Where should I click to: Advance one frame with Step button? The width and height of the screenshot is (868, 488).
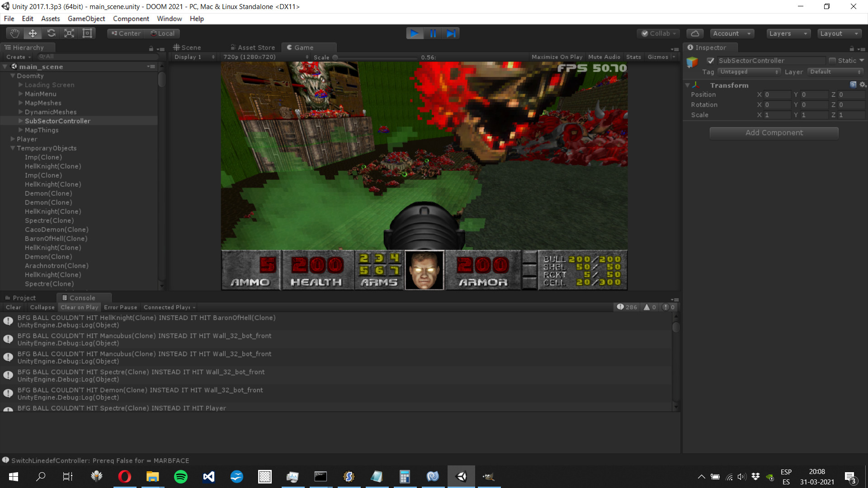coord(451,33)
